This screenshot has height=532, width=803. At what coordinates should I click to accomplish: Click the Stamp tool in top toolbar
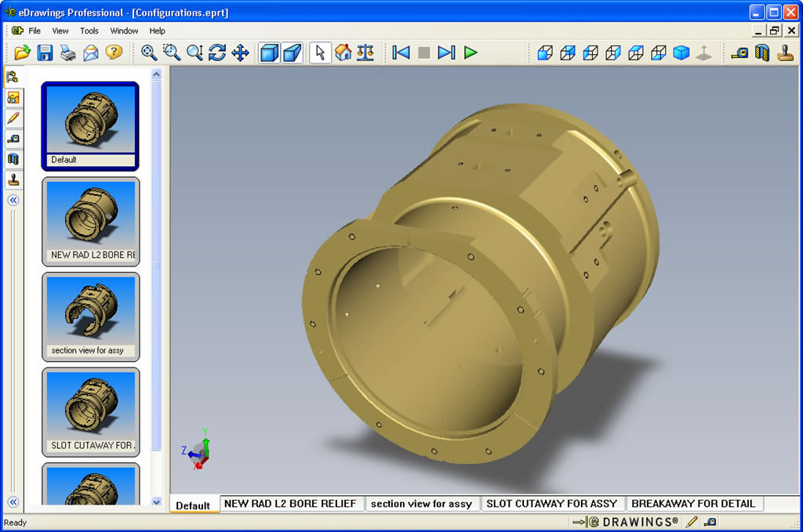[785, 52]
